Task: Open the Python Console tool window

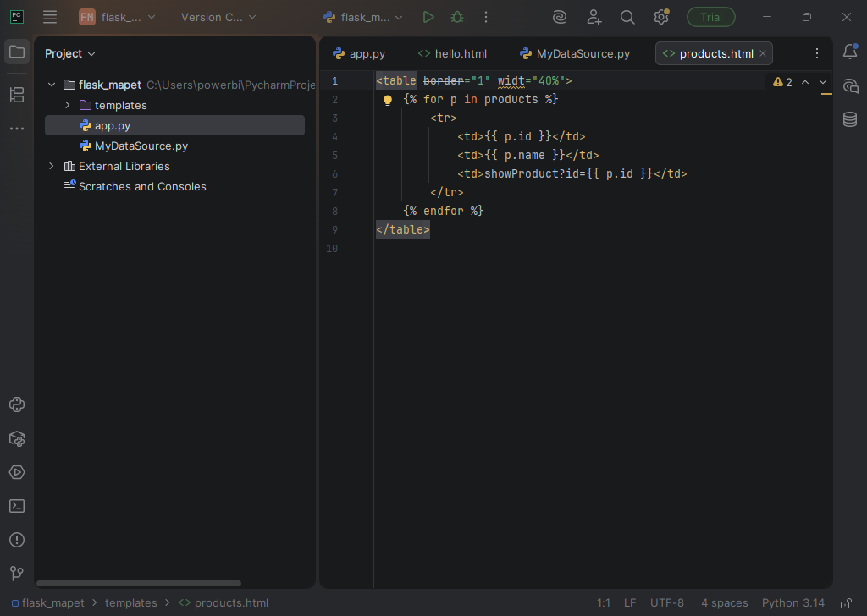Action: 17,404
